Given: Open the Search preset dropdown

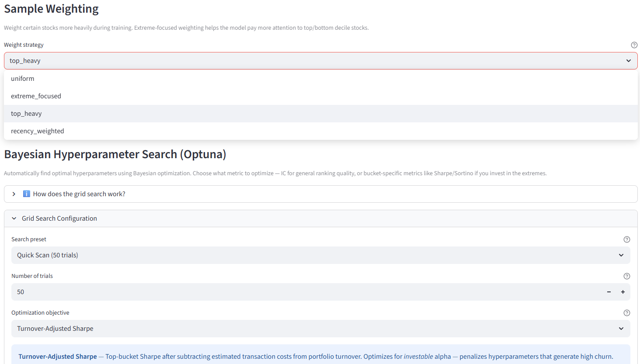Looking at the screenshot, I should click(306, 255).
